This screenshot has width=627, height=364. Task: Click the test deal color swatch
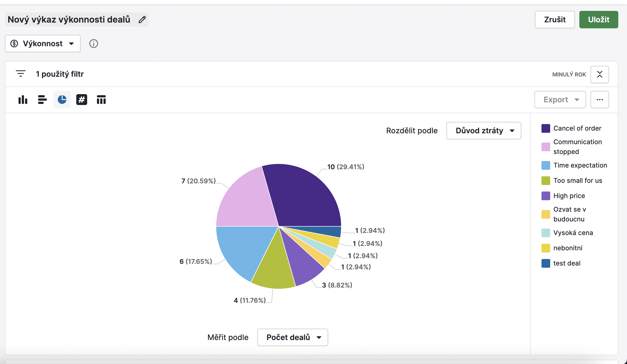pos(546,263)
